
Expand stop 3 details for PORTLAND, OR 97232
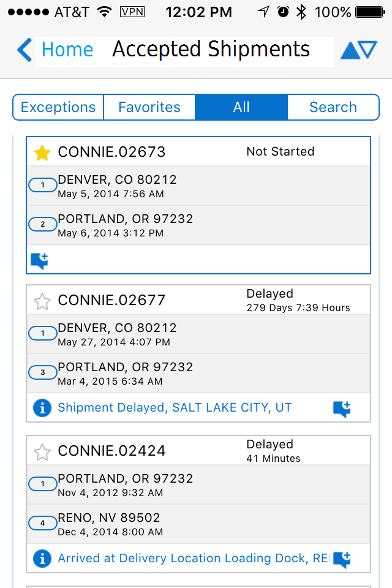point(42,372)
